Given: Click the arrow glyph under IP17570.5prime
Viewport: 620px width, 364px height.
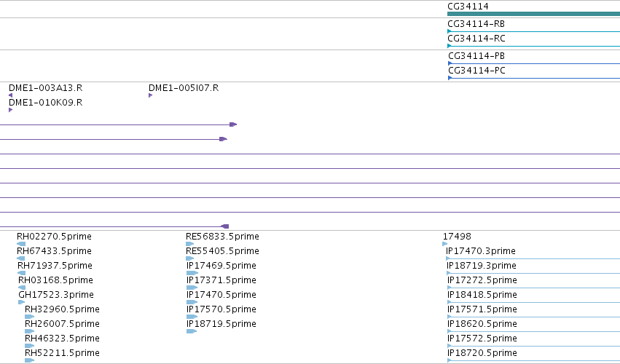Looking at the screenshot, I should (x=192, y=317).
